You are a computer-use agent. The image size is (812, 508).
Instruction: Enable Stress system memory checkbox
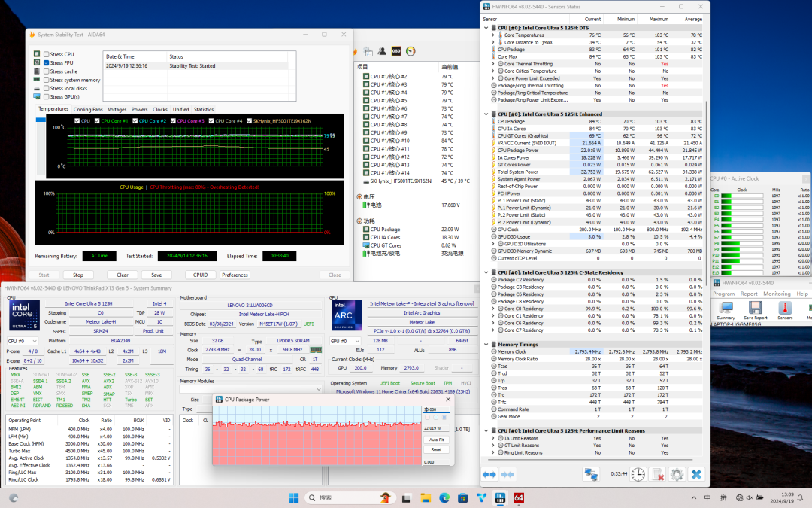click(47, 80)
